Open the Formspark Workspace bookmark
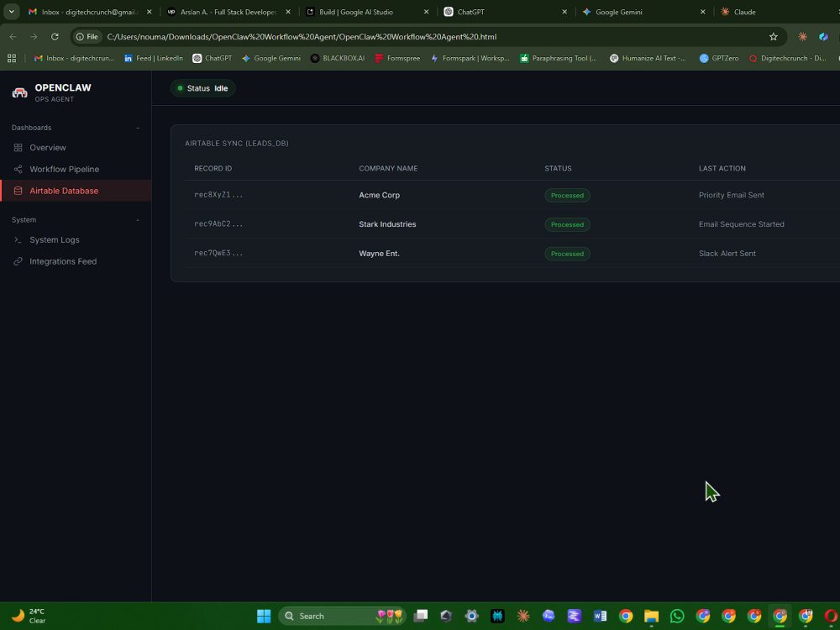The image size is (840, 630). pyautogui.click(x=470, y=58)
